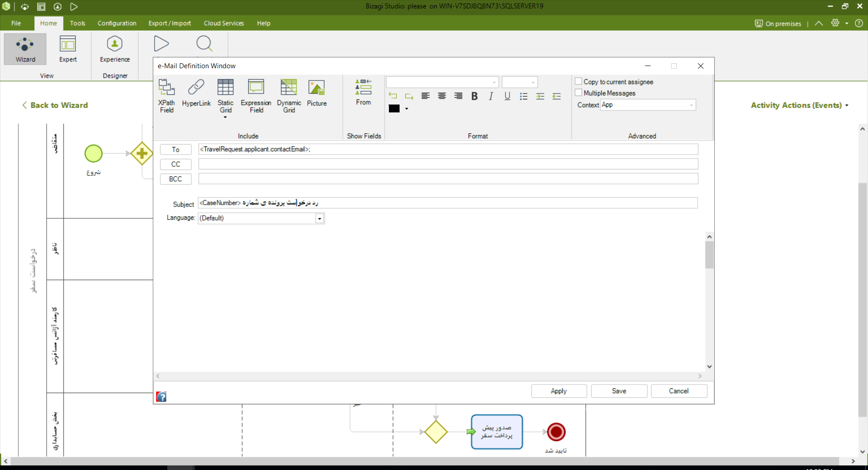Expand Activity Actions (Events) menu
The image size is (868, 470).
(799, 105)
